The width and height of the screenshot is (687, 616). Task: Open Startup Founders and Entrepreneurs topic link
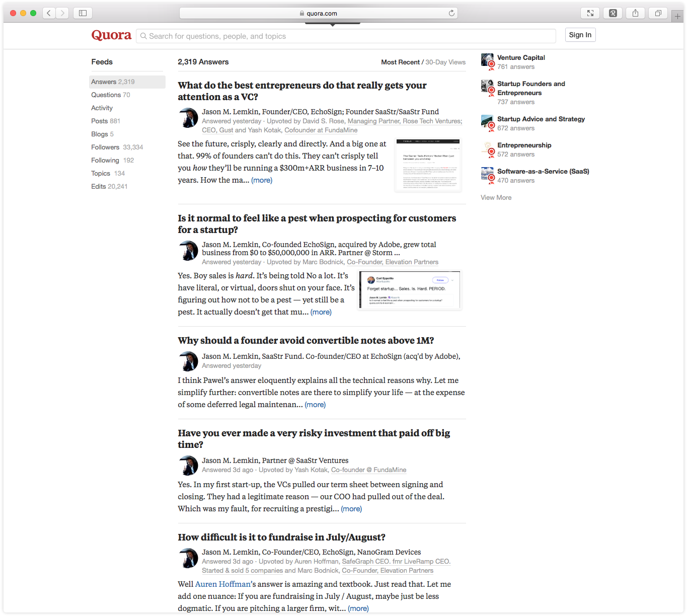click(531, 89)
